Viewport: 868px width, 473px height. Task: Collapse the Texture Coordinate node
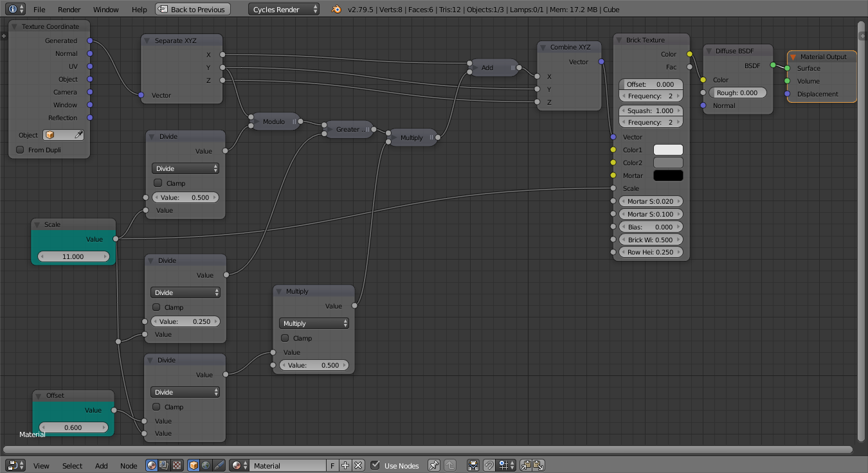coord(14,26)
